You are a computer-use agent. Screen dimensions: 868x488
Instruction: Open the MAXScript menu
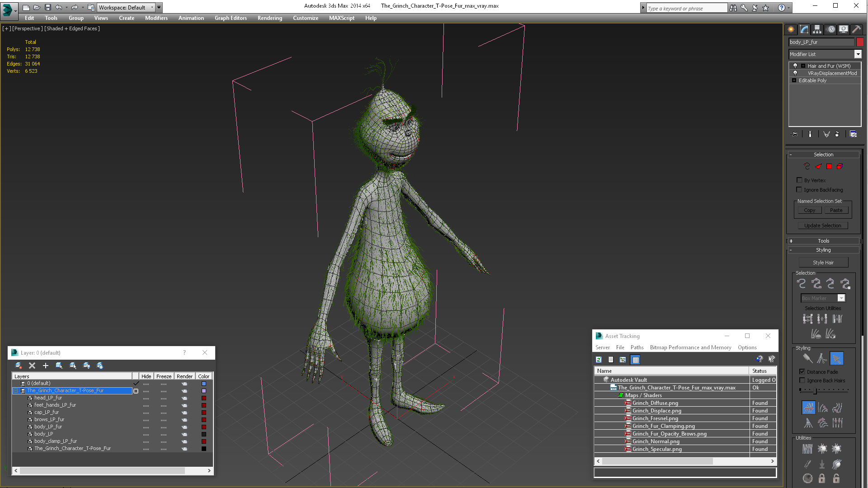(342, 18)
